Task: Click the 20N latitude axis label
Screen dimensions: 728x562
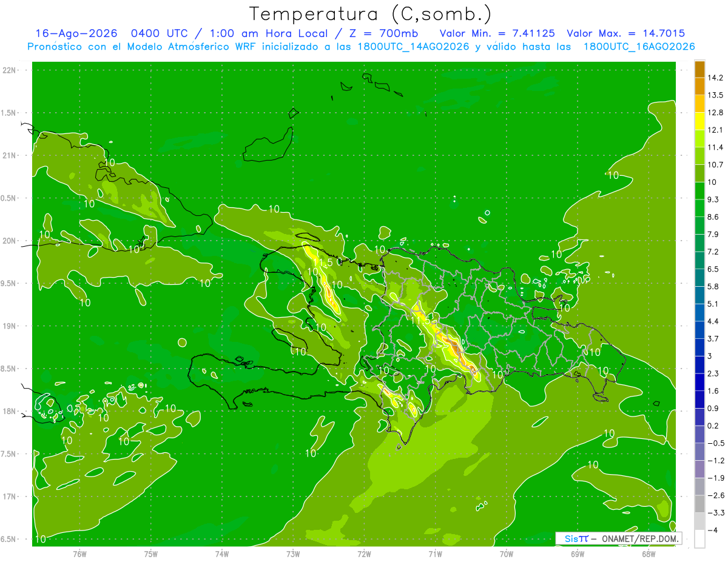Action: 9,241
